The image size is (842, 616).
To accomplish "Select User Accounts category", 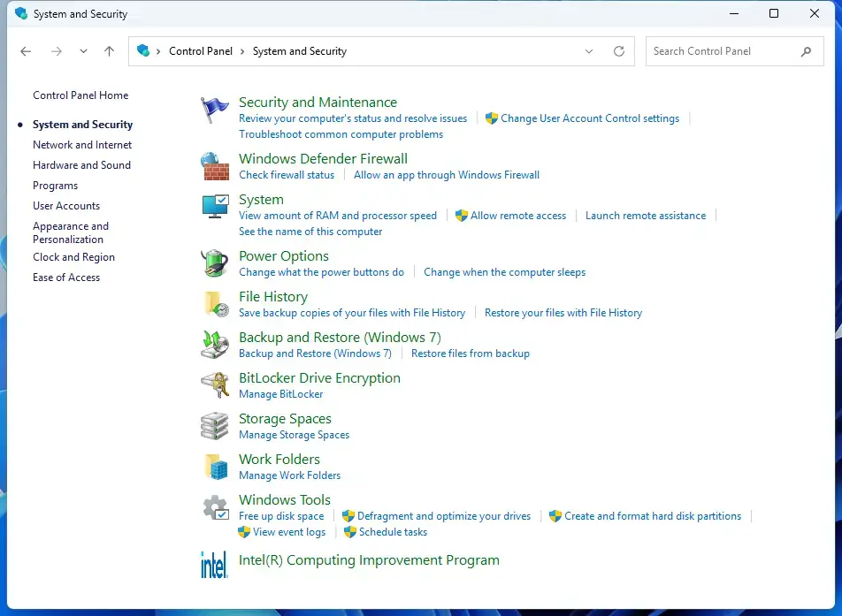I will coord(66,206).
